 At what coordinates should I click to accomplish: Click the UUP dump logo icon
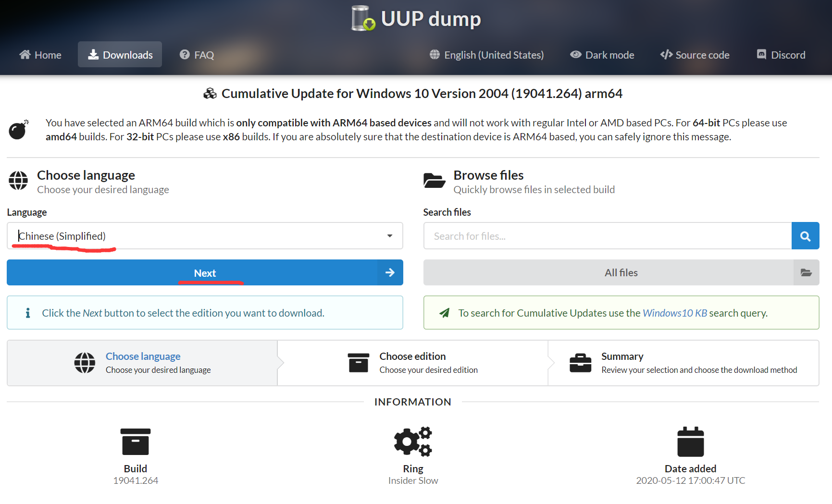[x=363, y=19]
